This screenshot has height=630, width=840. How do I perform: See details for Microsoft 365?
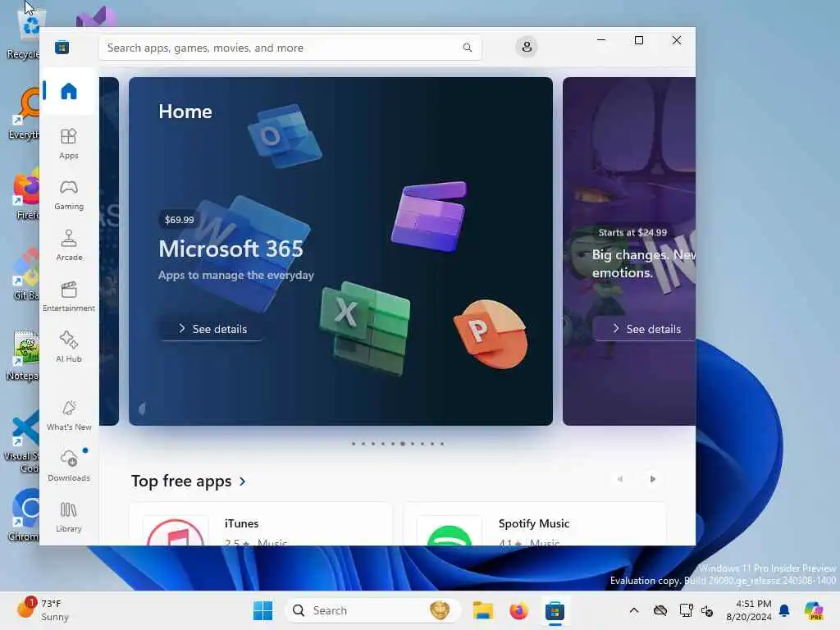click(x=212, y=328)
